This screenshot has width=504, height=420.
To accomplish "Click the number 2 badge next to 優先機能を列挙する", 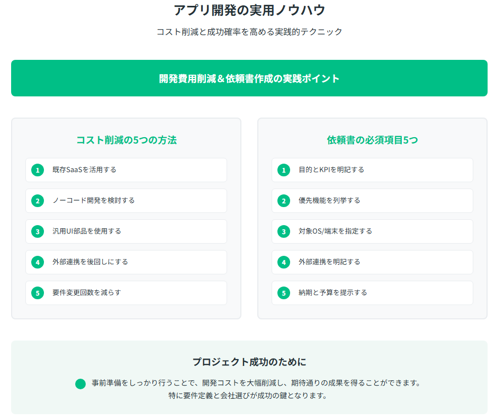I will [x=284, y=201].
